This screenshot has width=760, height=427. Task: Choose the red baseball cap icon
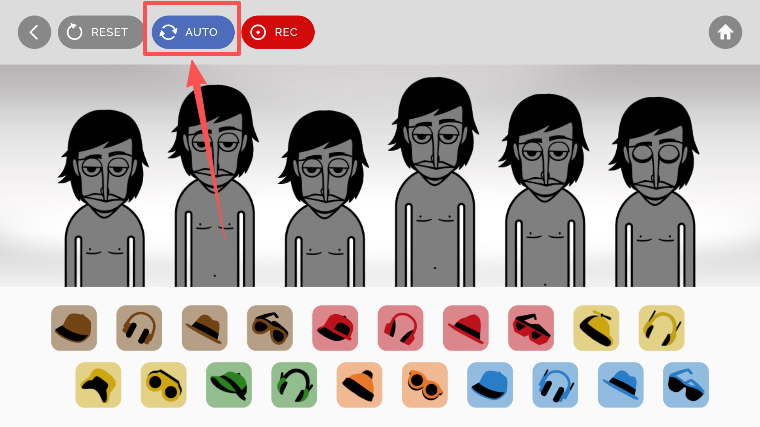(x=335, y=328)
